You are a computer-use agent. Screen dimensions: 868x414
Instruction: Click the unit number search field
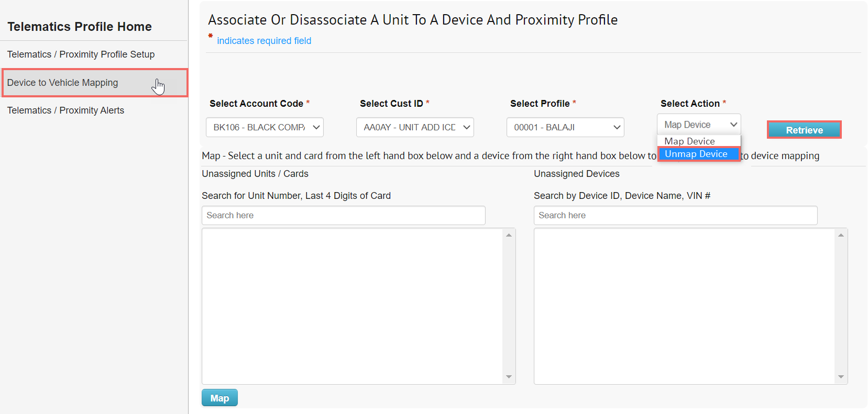coord(343,215)
